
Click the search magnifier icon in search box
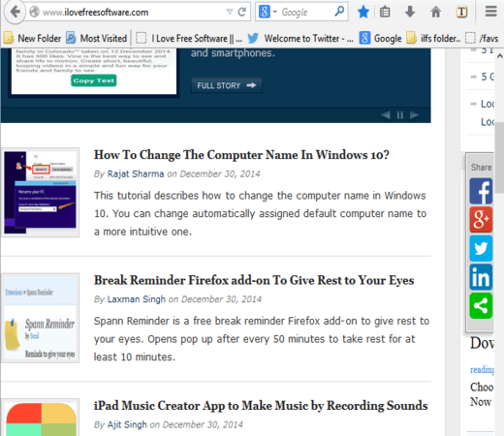(x=339, y=12)
